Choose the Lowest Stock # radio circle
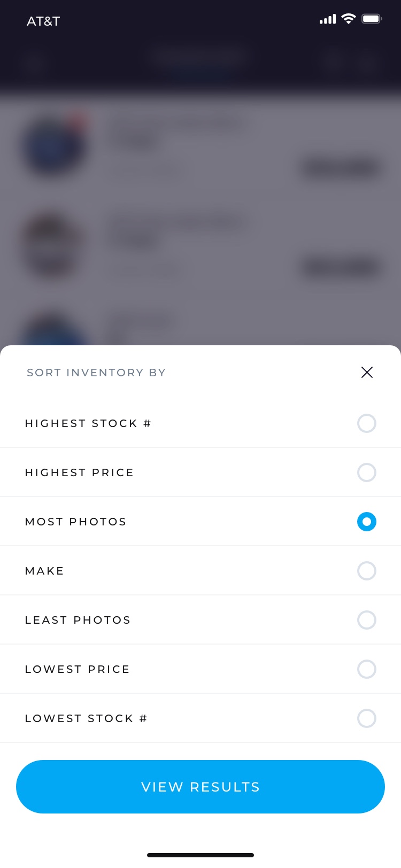 [367, 718]
